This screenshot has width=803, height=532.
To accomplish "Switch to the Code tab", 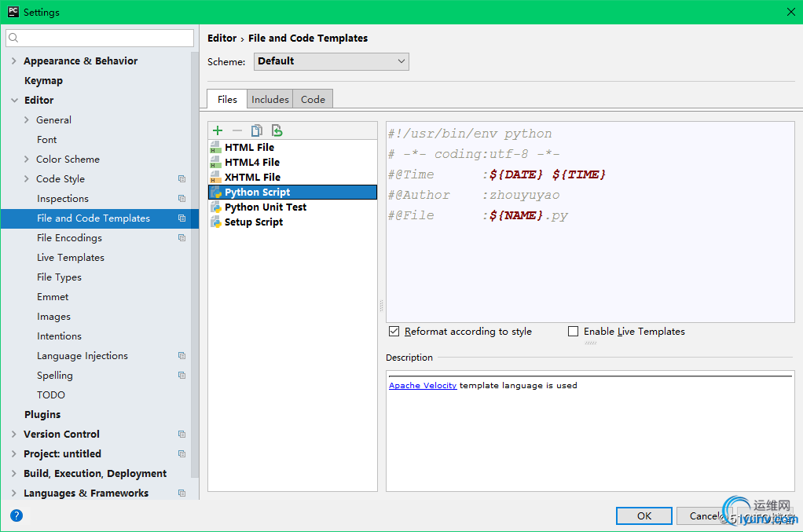I will tap(313, 99).
